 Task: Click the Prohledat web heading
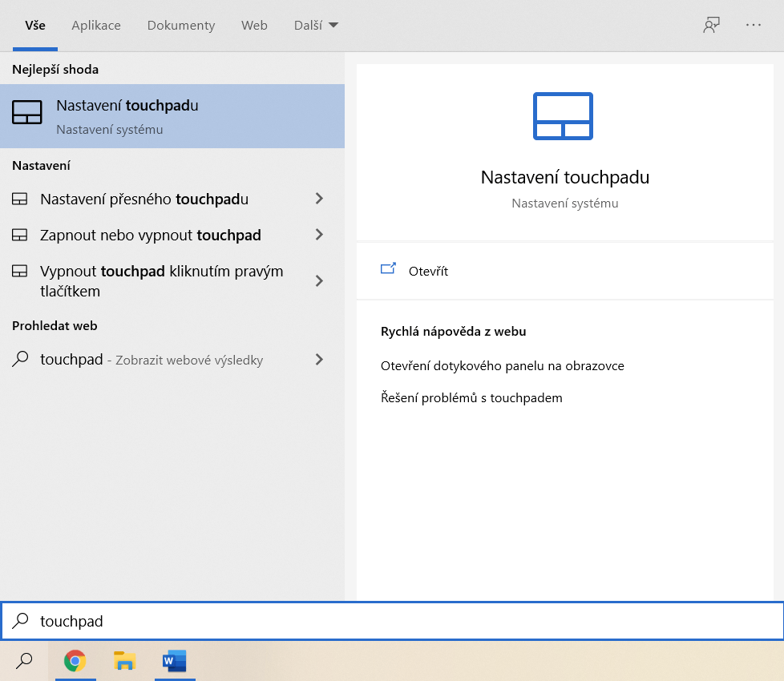(x=55, y=326)
